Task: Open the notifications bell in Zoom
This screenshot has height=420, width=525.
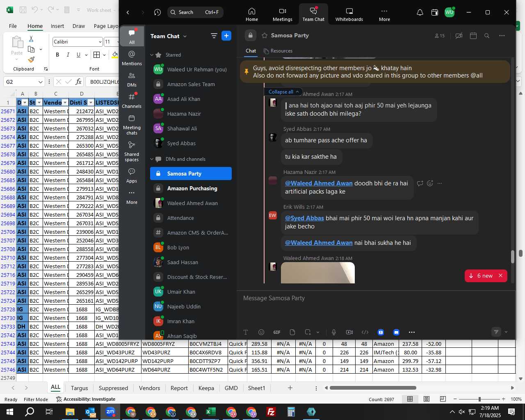Action: pos(420,12)
